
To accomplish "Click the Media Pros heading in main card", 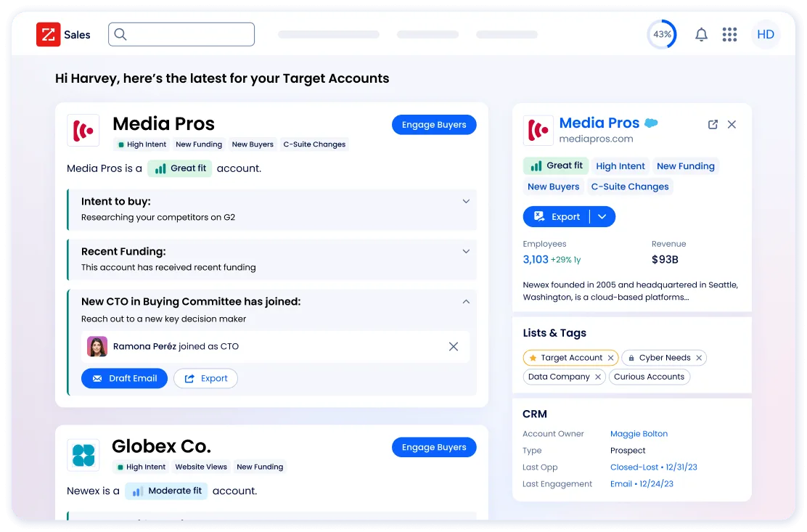I will click(x=164, y=123).
